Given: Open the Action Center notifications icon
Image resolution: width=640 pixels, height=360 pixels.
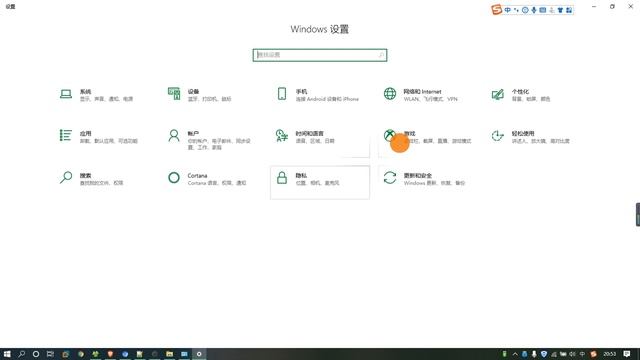Looking at the screenshot, I should coord(627,354).
